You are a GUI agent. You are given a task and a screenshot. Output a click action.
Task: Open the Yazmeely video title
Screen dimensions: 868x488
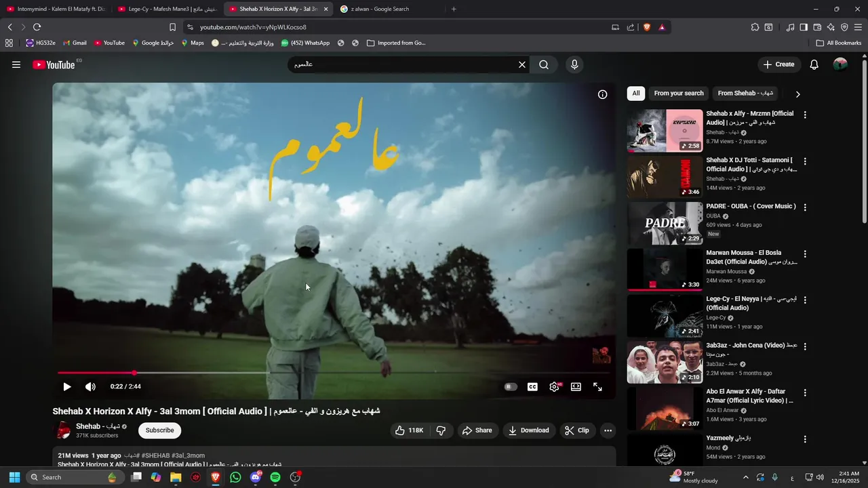click(728, 438)
